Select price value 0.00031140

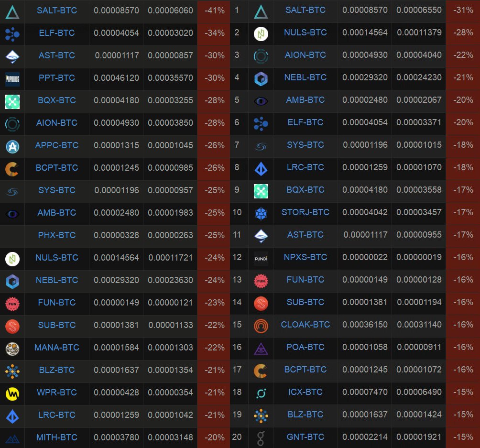coord(419,325)
